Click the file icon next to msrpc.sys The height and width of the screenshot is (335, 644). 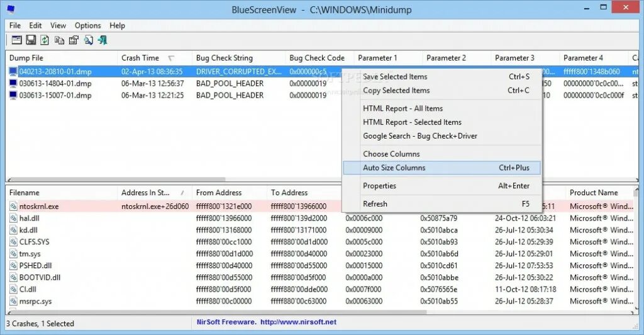tap(13, 301)
